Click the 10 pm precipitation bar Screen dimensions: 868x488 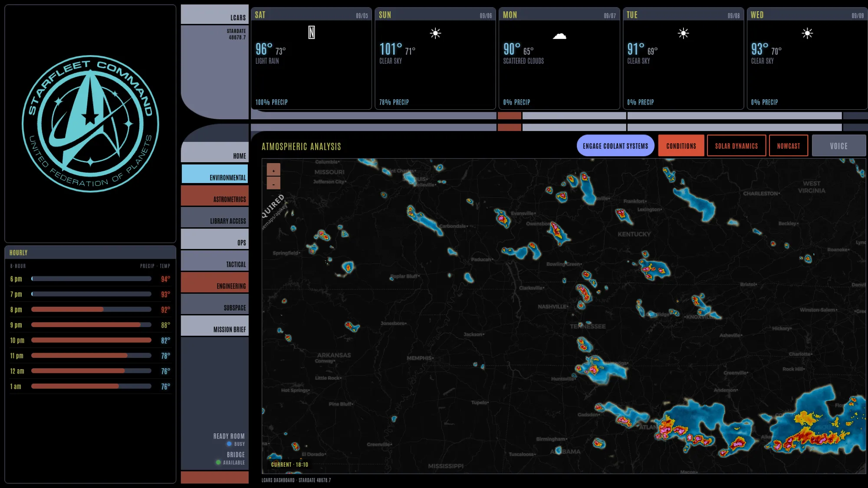click(91, 341)
